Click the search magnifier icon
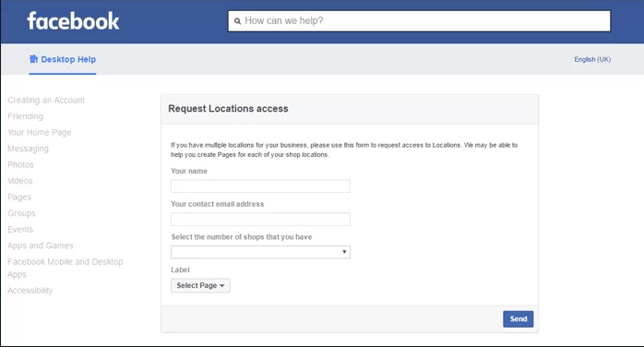 [x=237, y=21]
